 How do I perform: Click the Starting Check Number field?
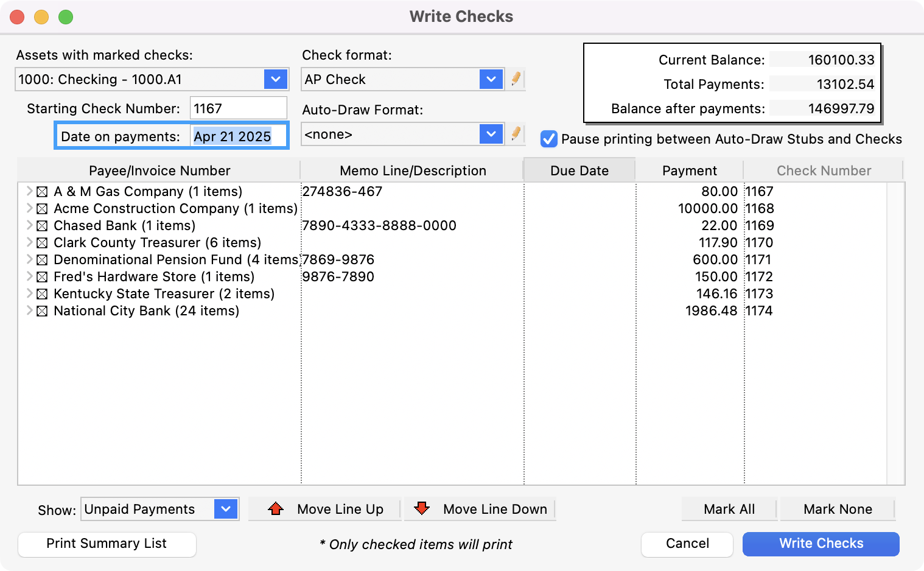237,108
